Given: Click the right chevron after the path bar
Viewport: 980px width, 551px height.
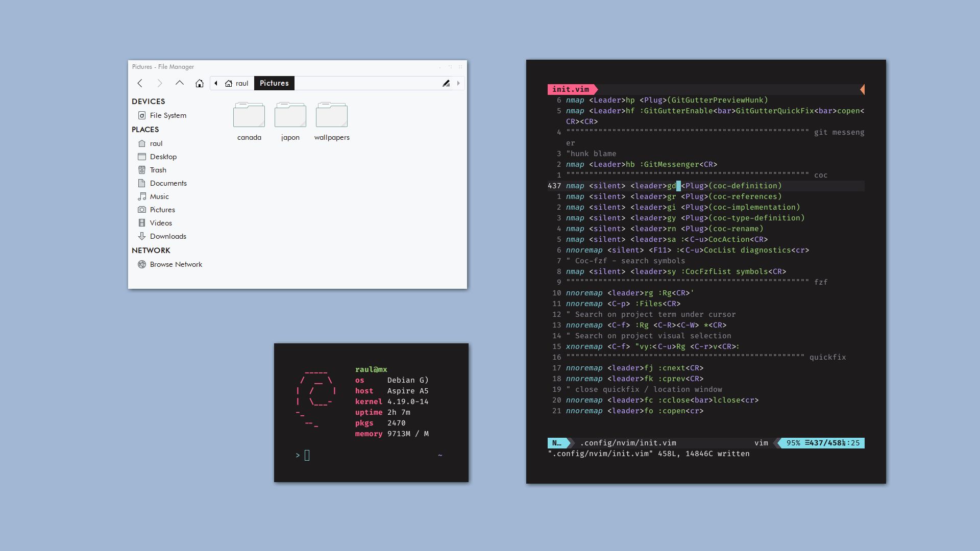Looking at the screenshot, I should pos(458,83).
